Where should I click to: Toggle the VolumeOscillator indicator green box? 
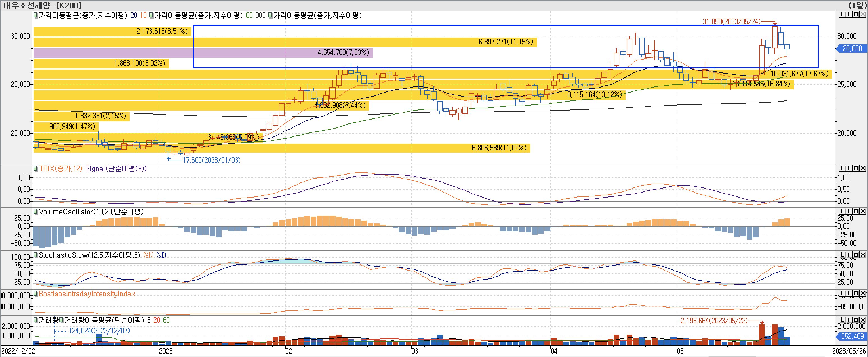[35, 212]
